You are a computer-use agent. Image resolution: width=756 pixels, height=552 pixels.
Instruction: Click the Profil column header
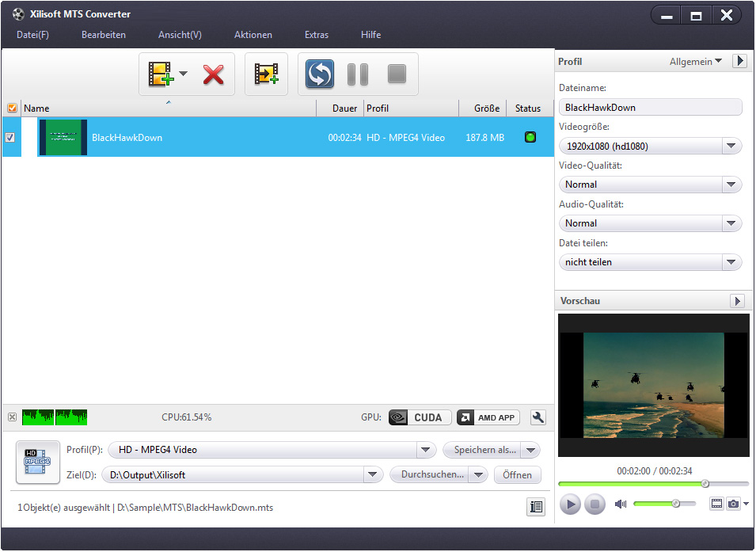pos(412,108)
